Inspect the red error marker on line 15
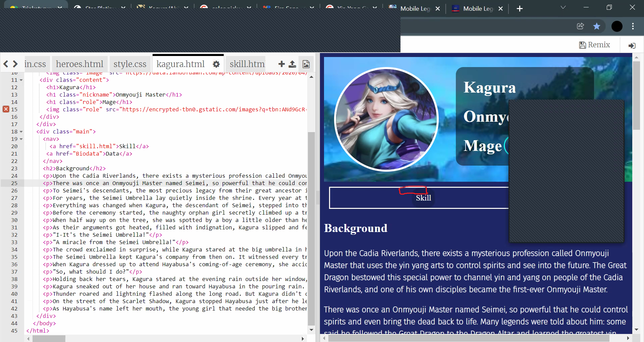 click(x=6, y=109)
